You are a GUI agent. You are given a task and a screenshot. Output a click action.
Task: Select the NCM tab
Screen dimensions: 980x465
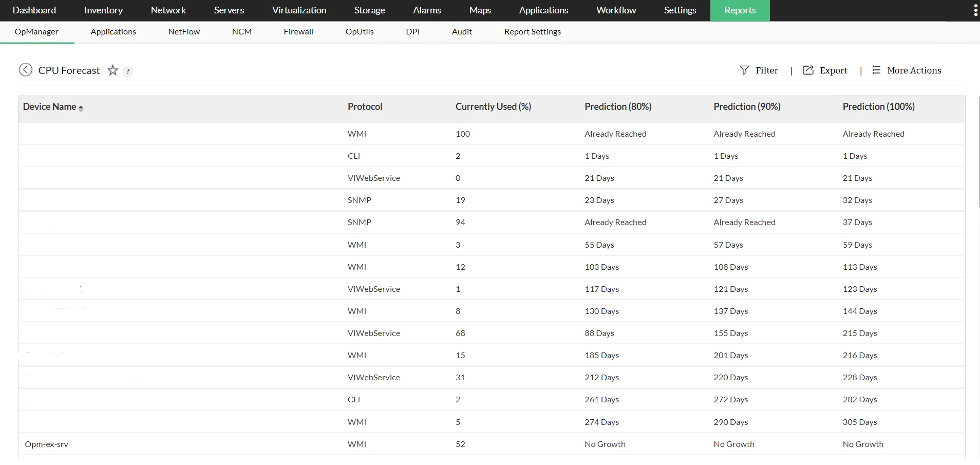point(242,31)
